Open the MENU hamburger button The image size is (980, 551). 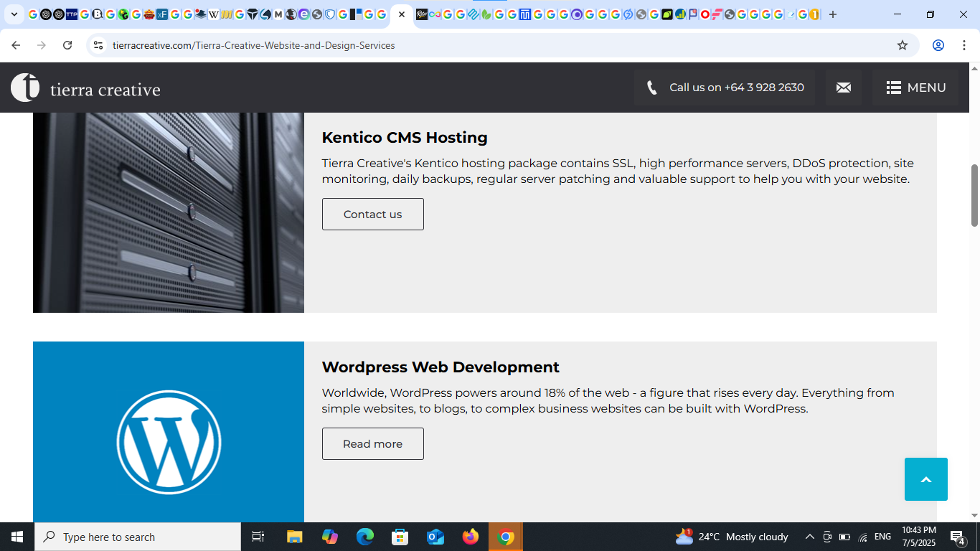[x=915, y=88]
